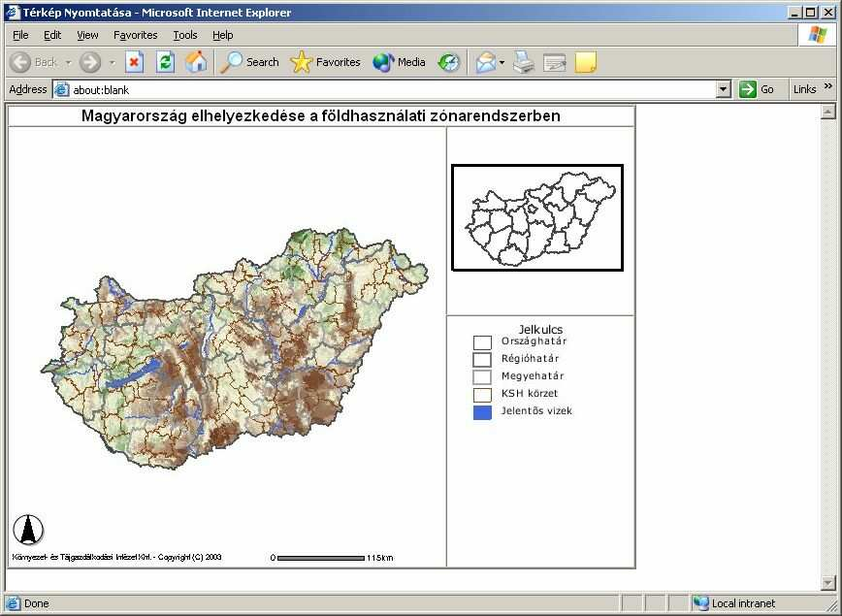Click the yellow note toolbar icon
This screenshot has width=842, height=616.
click(585, 62)
